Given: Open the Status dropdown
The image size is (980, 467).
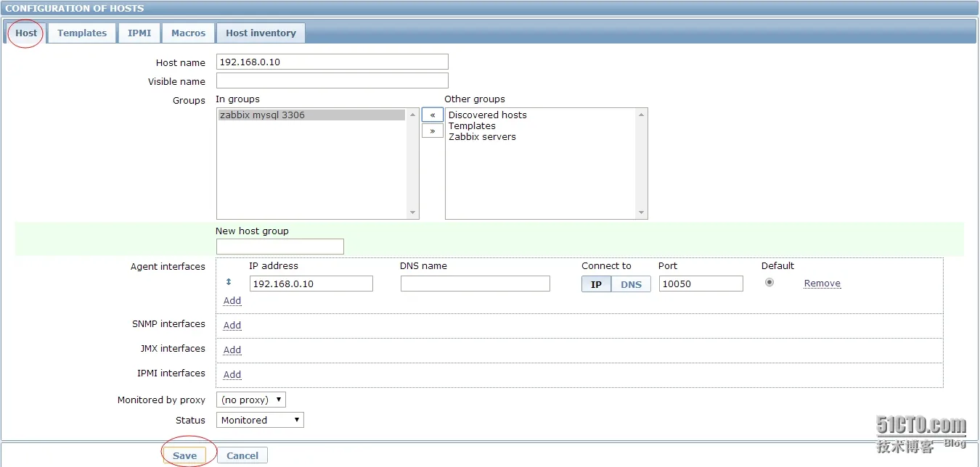Looking at the screenshot, I should (x=260, y=420).
